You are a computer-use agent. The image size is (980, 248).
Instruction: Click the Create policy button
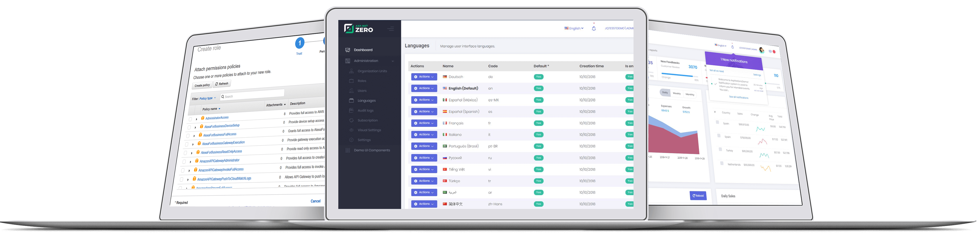click(x=202, y=86)
